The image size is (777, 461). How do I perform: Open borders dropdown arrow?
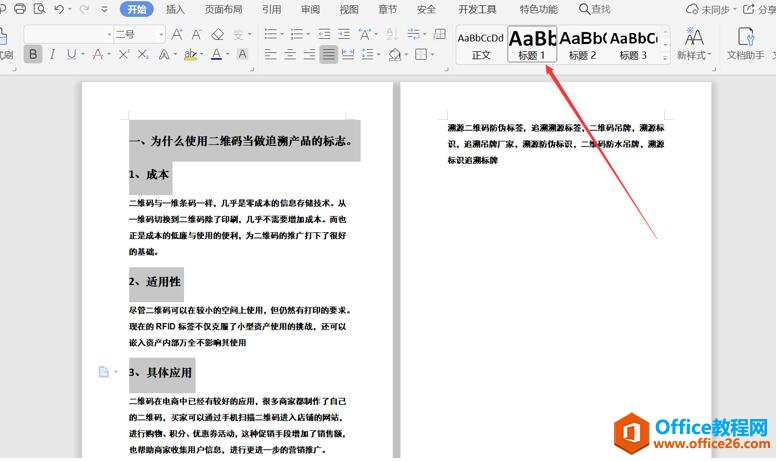[x=433, y=54]
